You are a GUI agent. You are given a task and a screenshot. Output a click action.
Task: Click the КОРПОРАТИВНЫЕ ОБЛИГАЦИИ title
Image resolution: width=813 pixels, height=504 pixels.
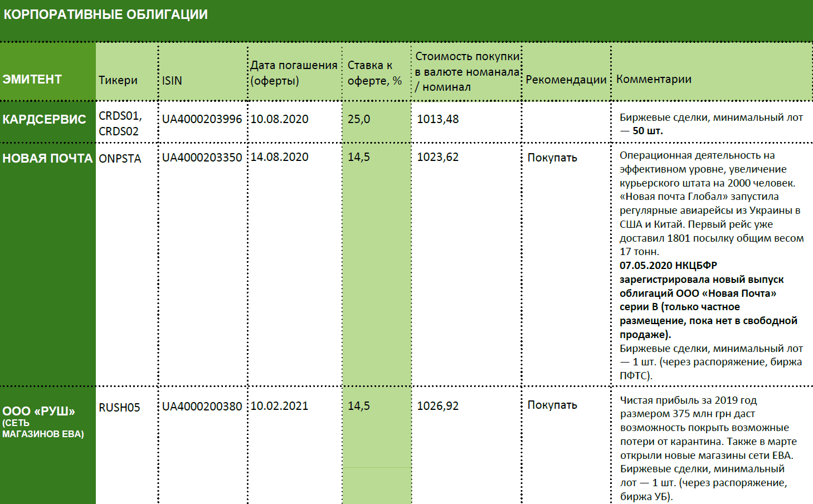click(x=105, y=14)
